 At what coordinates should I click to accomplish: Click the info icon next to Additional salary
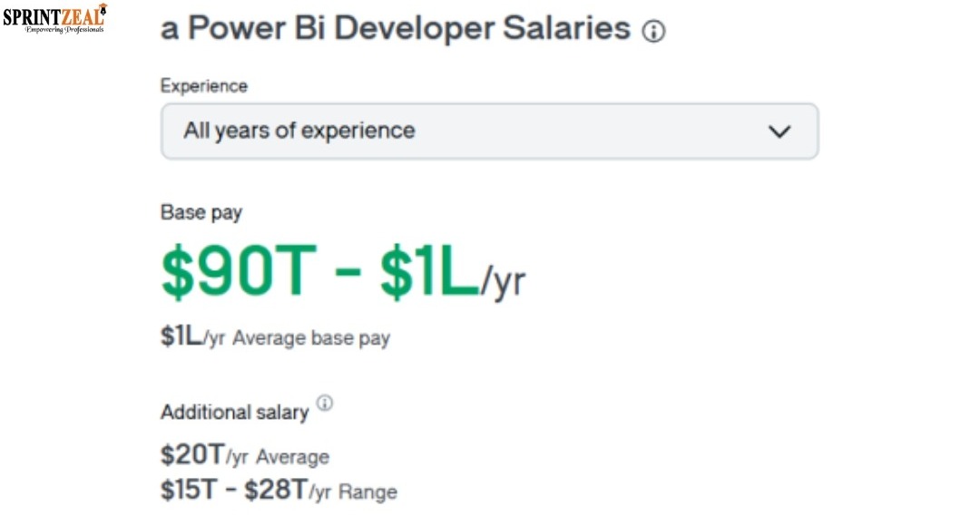pyautogui.click(x=325, y=403)
